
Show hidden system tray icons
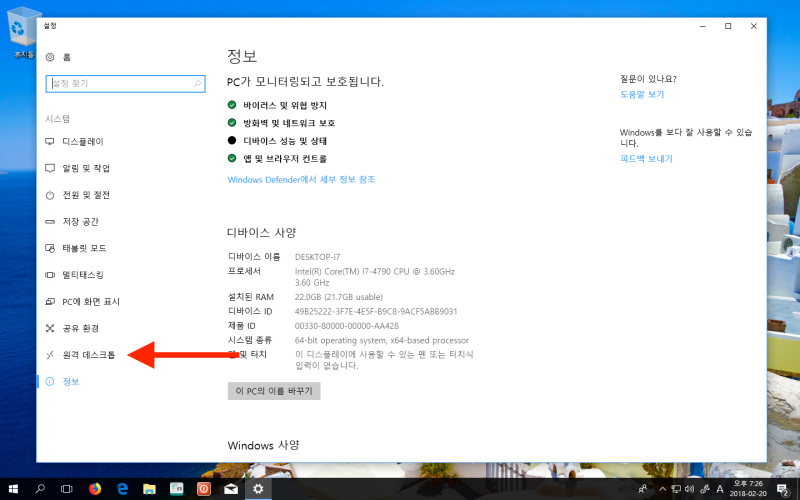coord(662,489)
